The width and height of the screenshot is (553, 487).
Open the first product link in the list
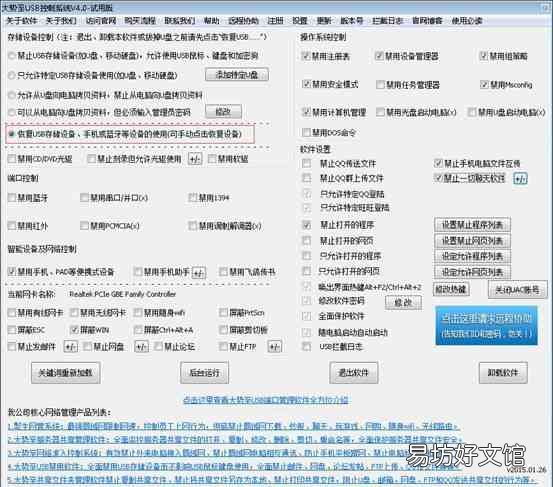233,426
